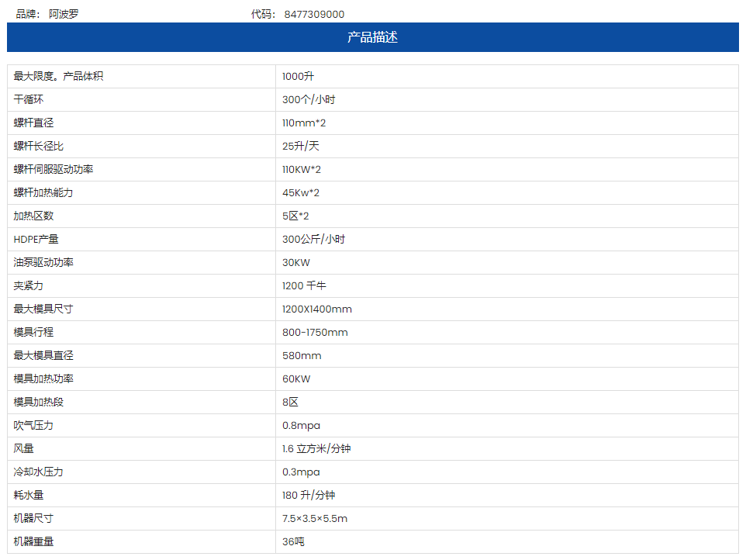Image resolution: width=746 pixels, height=560 pixels.
Task: Click the code number 8477309000
Action: coord(314,14)
